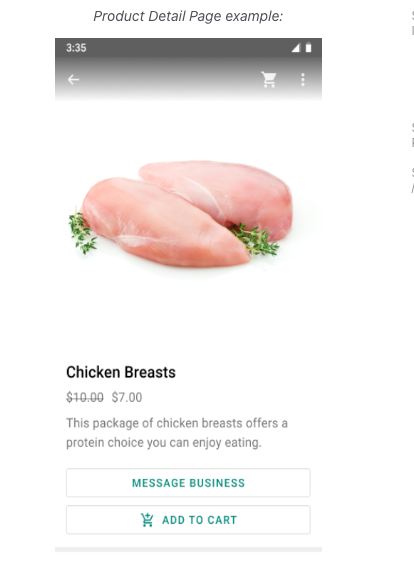Click the cellular signal status icon
Image resolution: width=414 pixels, height=562 pixels.
[295, 48]
